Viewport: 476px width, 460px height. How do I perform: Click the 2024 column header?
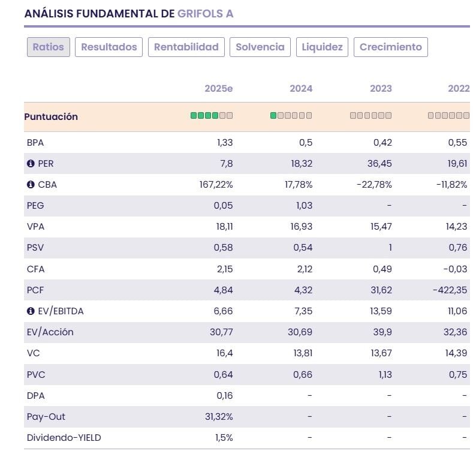[301, 89]
